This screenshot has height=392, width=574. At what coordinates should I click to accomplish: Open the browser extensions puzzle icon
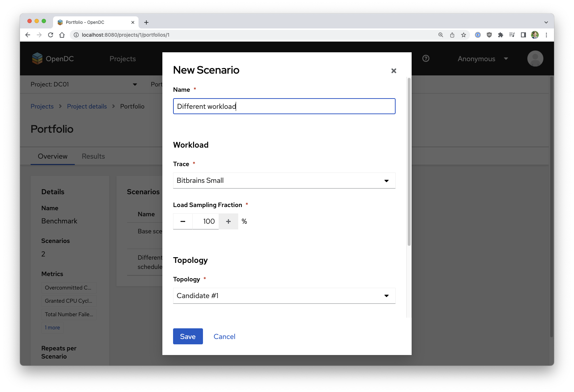(501, 35)
